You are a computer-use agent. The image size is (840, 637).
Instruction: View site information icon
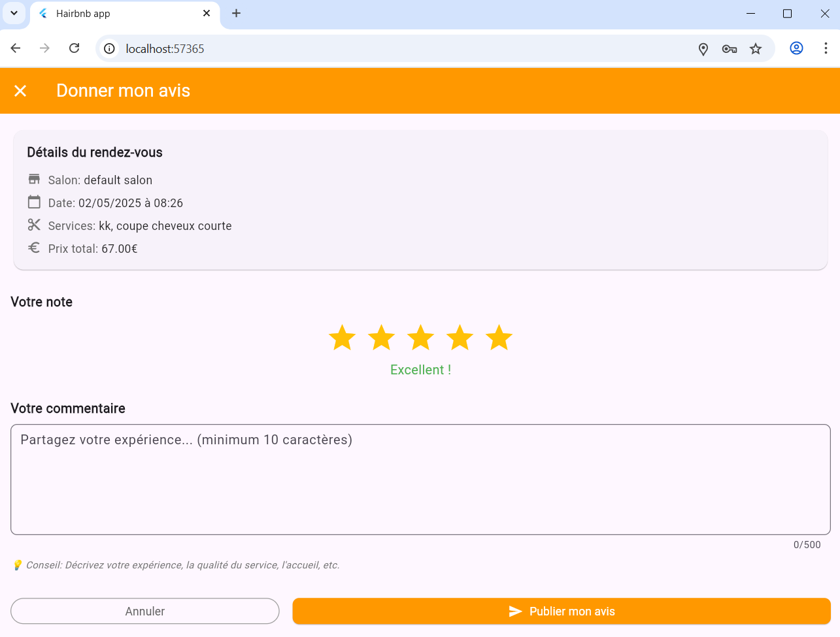click(110, 49)
